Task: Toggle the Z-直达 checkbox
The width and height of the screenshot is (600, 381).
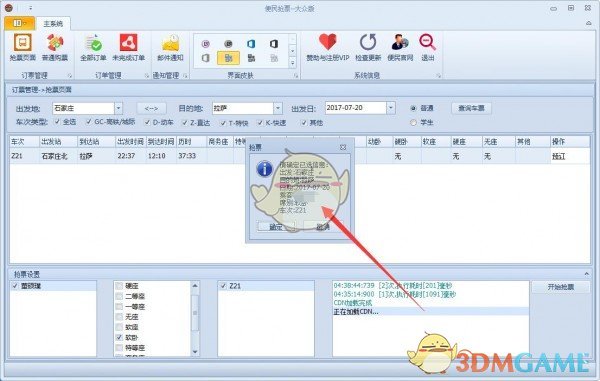Action: point(185,122)
